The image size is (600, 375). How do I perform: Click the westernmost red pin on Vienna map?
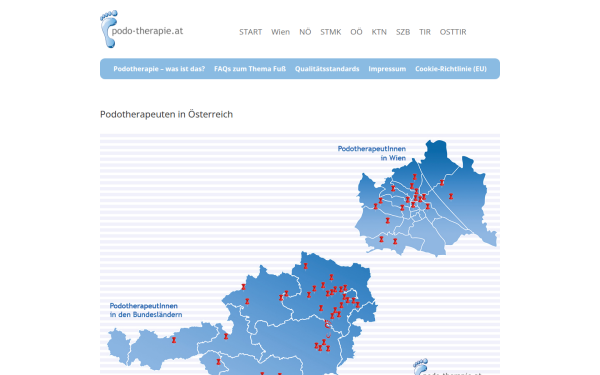tap(375, 206)
